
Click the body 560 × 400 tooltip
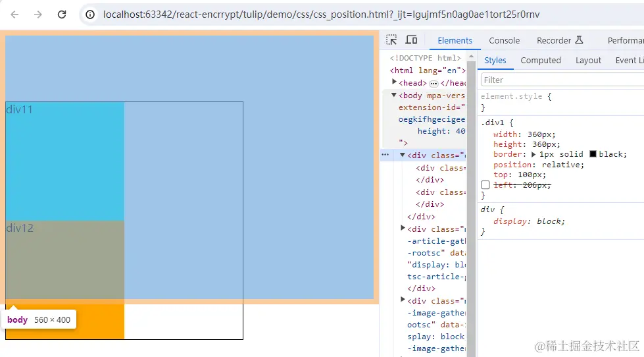click(39, 319)
